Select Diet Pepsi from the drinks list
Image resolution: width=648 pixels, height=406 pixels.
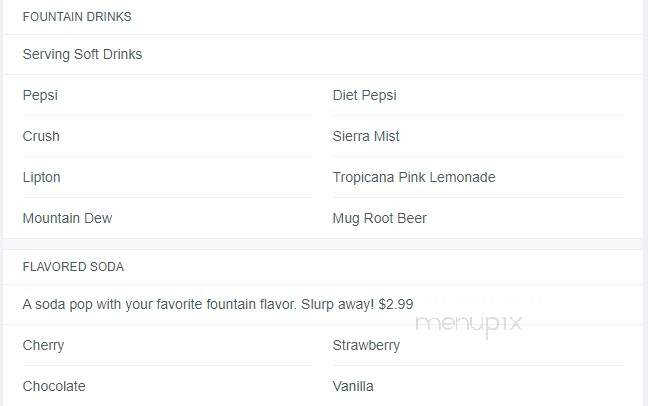click(364, 96)
